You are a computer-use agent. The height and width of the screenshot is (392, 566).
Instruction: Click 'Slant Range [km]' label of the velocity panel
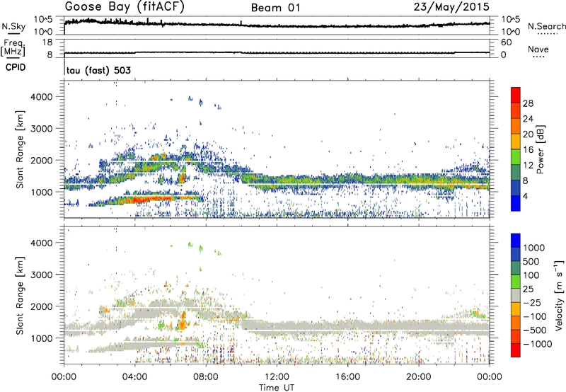pos(21,296)
